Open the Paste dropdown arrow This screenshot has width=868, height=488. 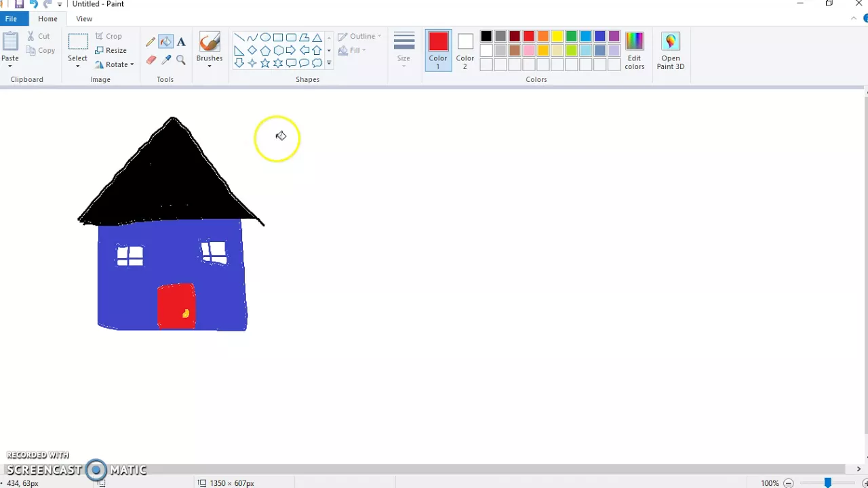10,66
